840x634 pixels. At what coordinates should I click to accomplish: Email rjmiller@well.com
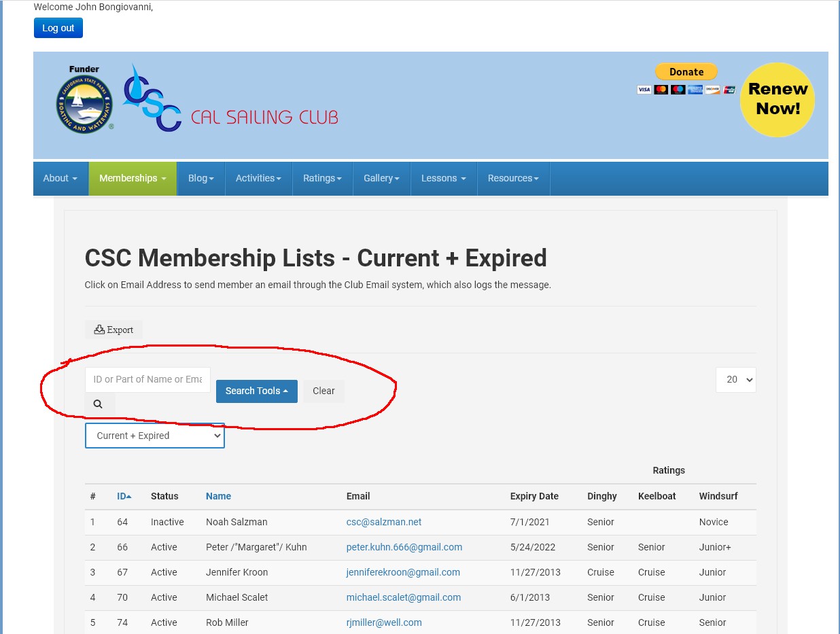pyautogui.click(x=384, y=622)
